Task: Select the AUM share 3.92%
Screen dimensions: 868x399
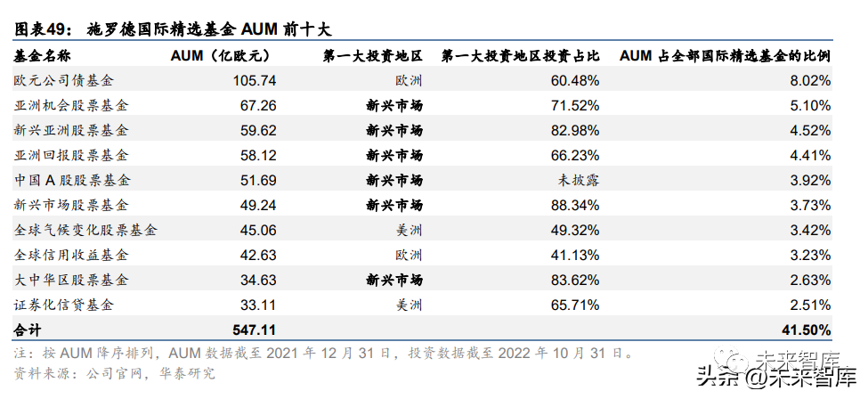Action: 810,181
